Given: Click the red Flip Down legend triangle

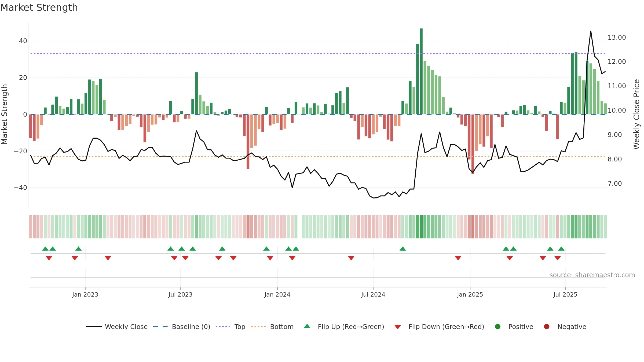Looking at the screenshot, I should click(398, 327).
